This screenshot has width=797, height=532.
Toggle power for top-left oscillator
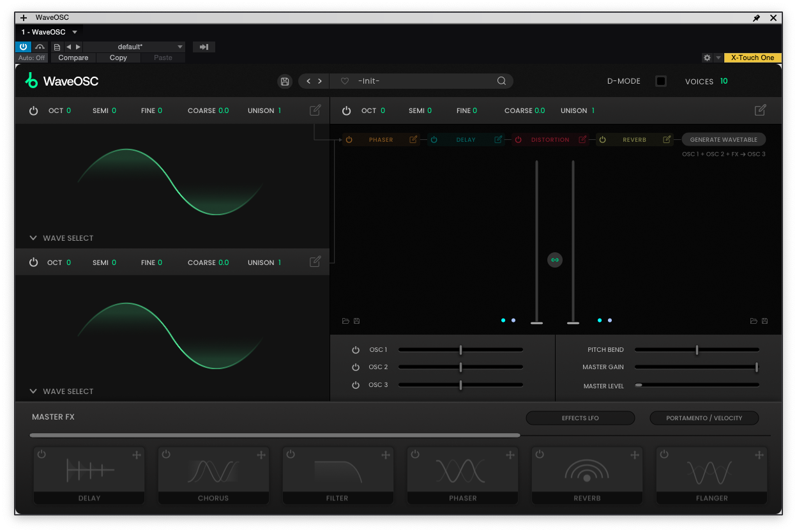coord(33,110)
